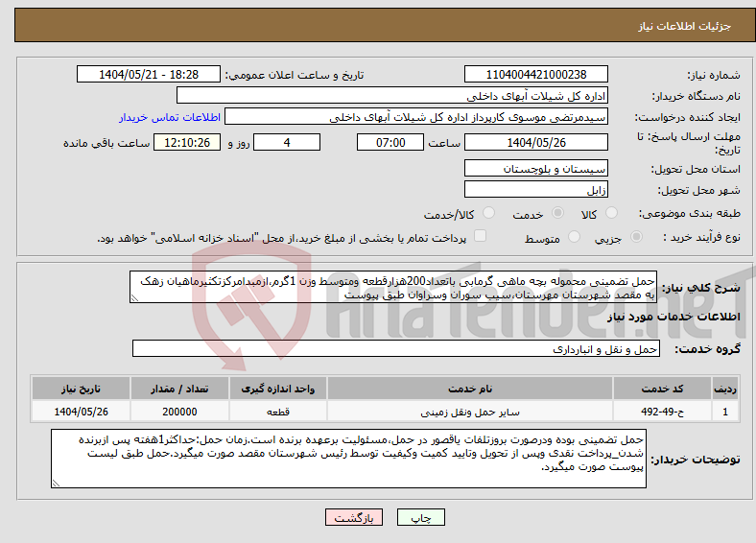Click the deadline hour field 07:00

(390, 142)
